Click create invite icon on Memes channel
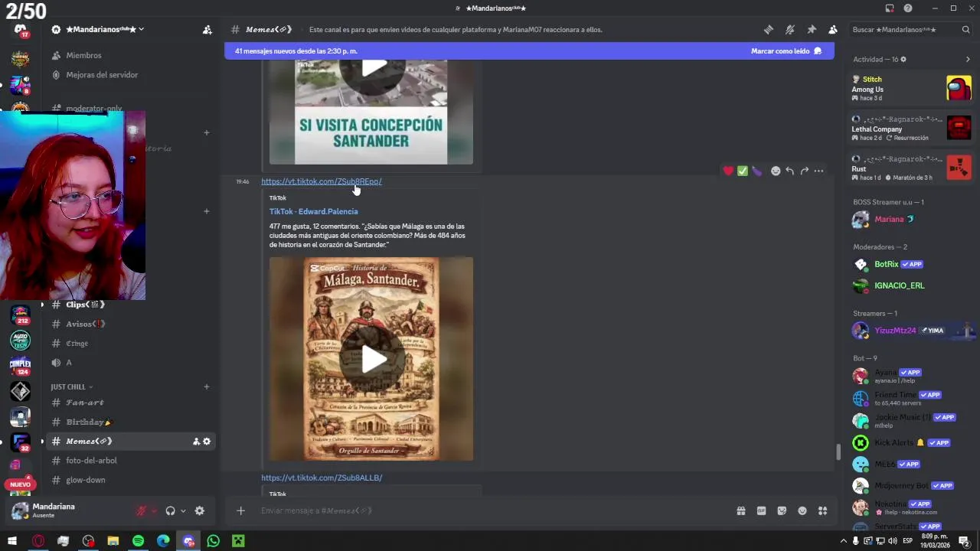The width and height of the screenshot is (980, 551). tap(196, 442)
